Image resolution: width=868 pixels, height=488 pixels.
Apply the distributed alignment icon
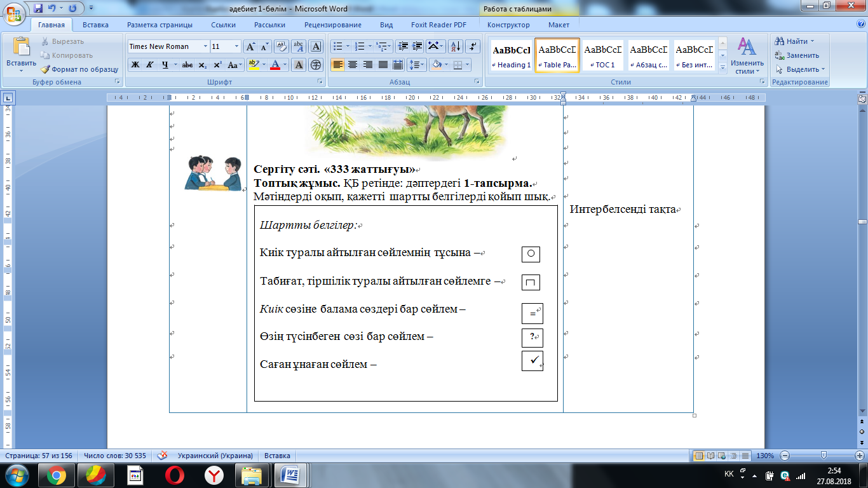pos(398,65)
